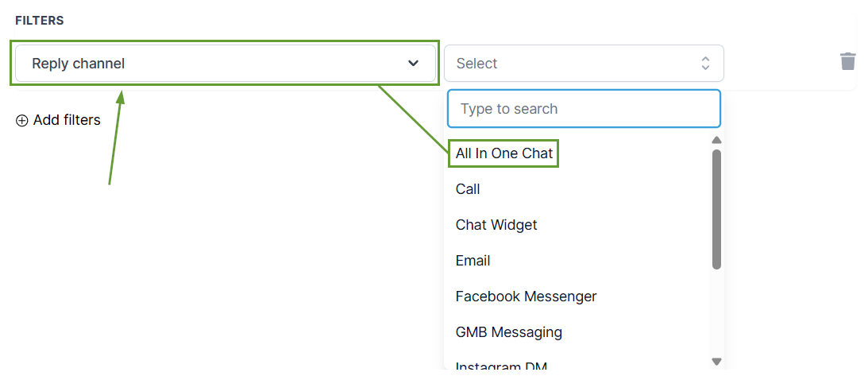Click the chevron arrow in Reply channel box
The height and width of the screenshot is (376, 868).
pyautogui.click(x=413, y=64)
